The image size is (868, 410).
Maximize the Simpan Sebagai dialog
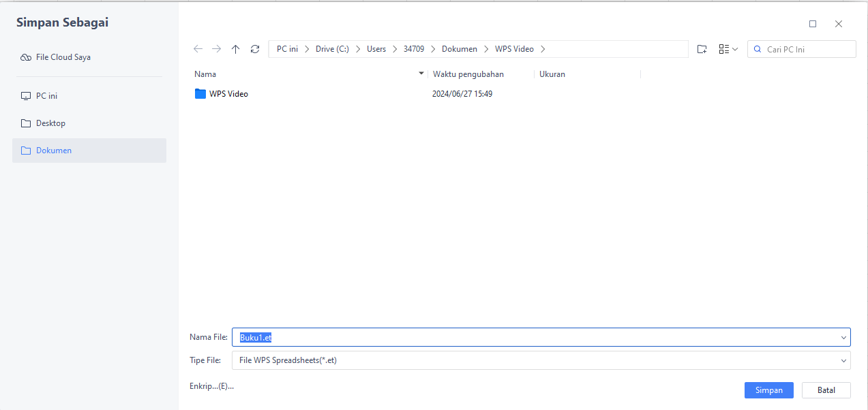(813, 24)
